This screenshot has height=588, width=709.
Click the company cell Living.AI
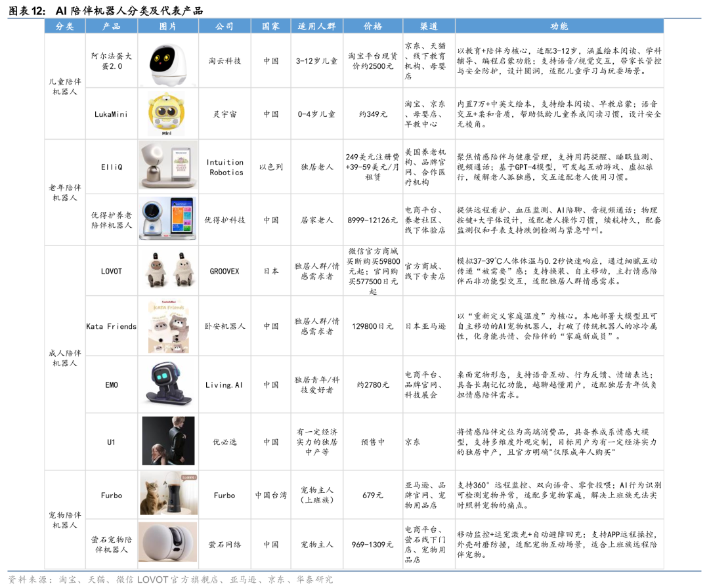tap(225, 385)
